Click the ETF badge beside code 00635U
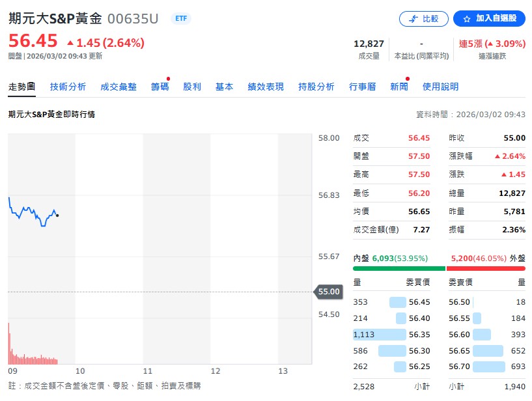The height and width of the screenshot is (401, 532). [180, 19]
